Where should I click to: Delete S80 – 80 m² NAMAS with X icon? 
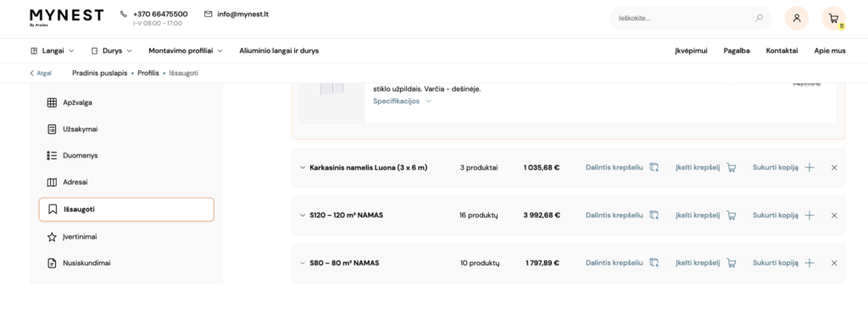834,262
